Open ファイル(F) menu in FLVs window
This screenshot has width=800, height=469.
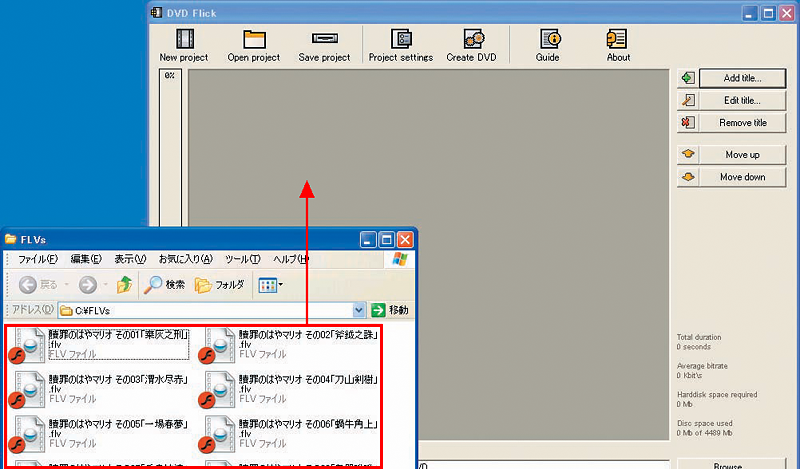pyautogui.click(x=38, y=259)
